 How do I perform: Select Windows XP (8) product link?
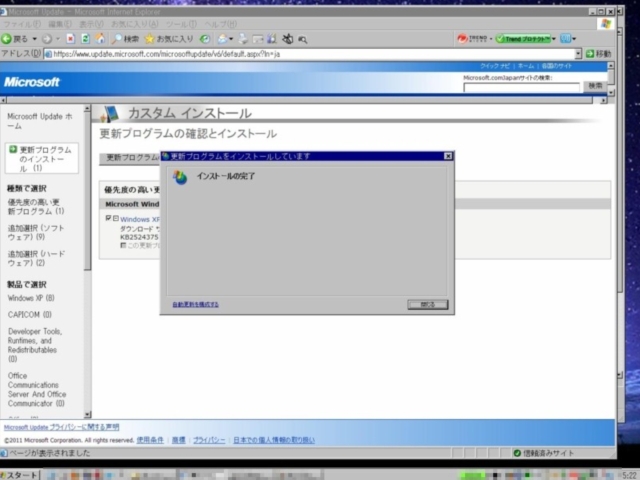31,298
